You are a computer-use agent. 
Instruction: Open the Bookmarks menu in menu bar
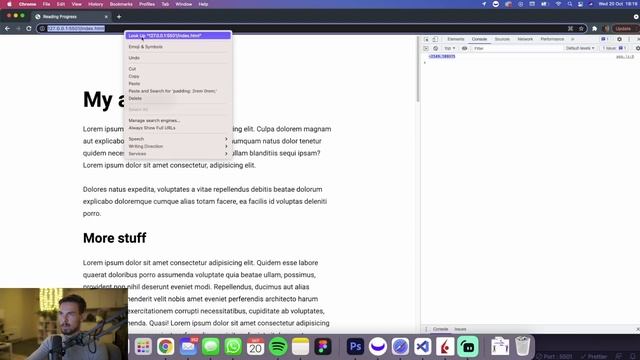pyautogui.click(x=121, y=4)
